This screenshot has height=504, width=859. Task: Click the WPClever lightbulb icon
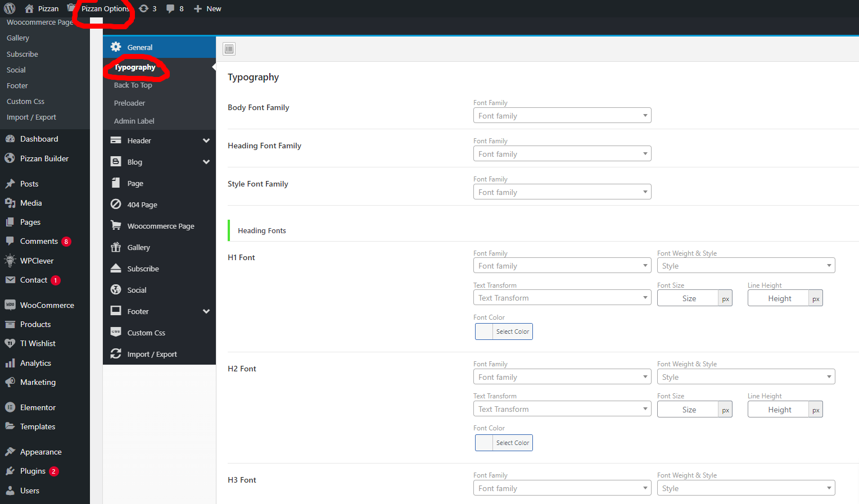coord(10,260)
